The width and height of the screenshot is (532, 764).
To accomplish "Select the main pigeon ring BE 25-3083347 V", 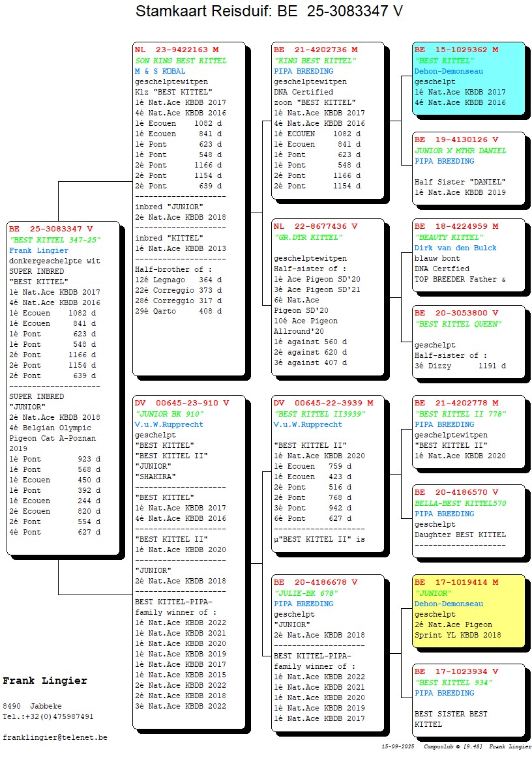I will (x=51, y=229).
